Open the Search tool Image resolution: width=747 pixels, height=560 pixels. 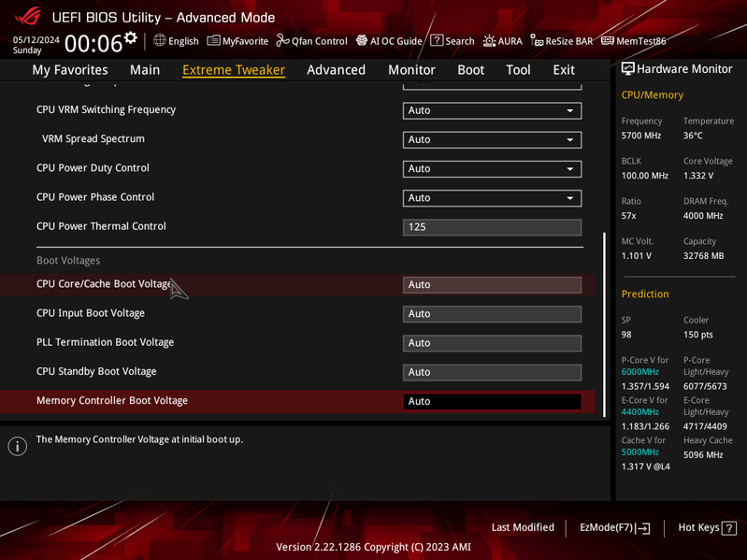click(453, 41)
